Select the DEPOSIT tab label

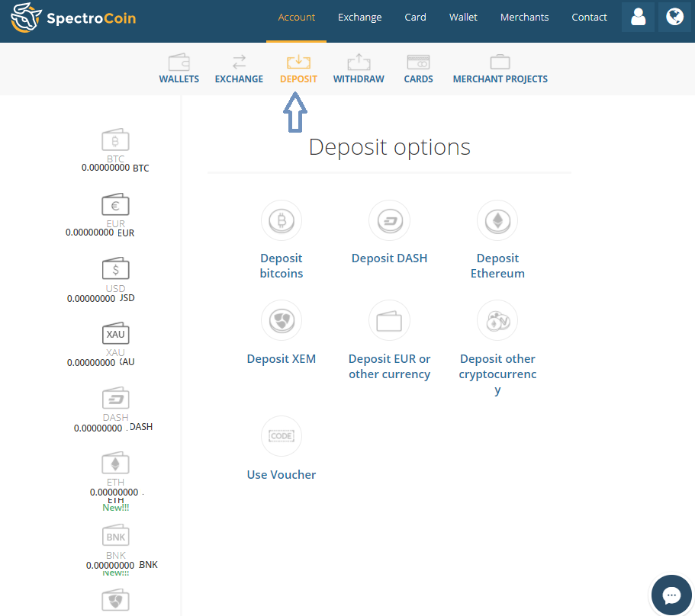298,79
